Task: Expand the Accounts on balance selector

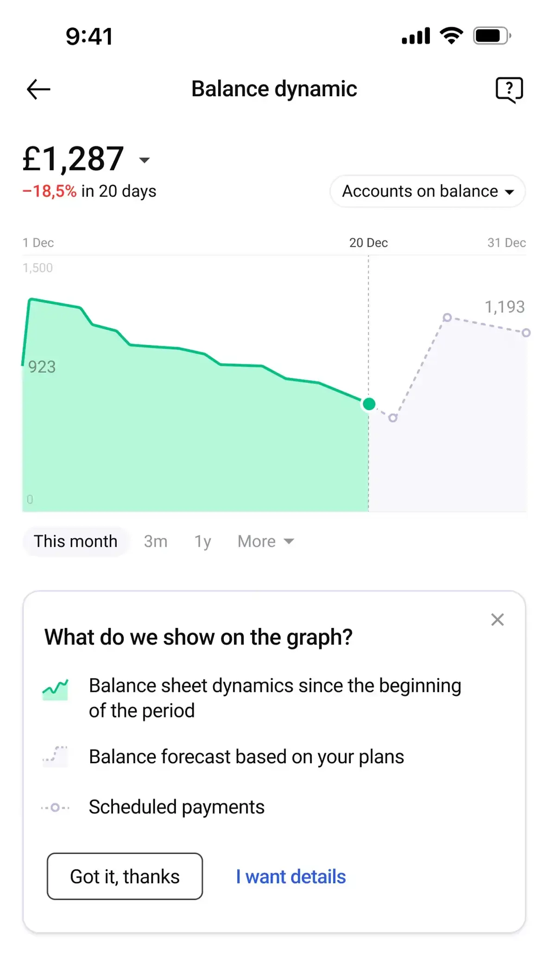Action: click(427, 191)
